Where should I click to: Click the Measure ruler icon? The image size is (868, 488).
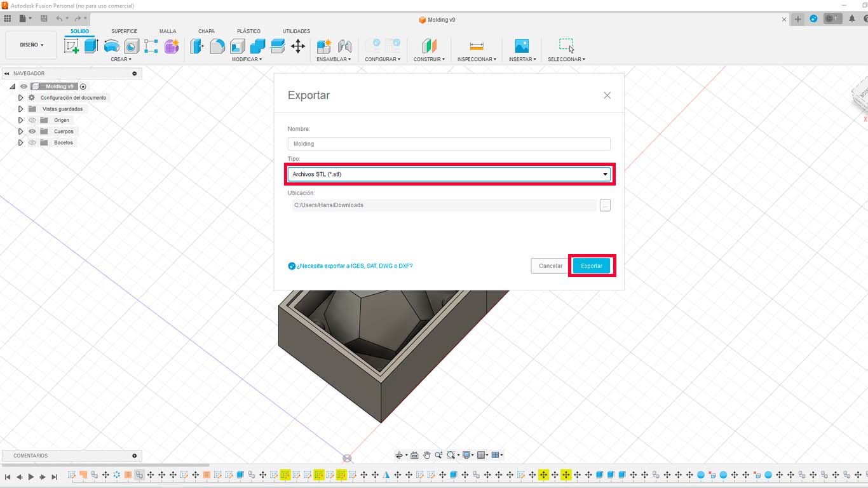477,46
